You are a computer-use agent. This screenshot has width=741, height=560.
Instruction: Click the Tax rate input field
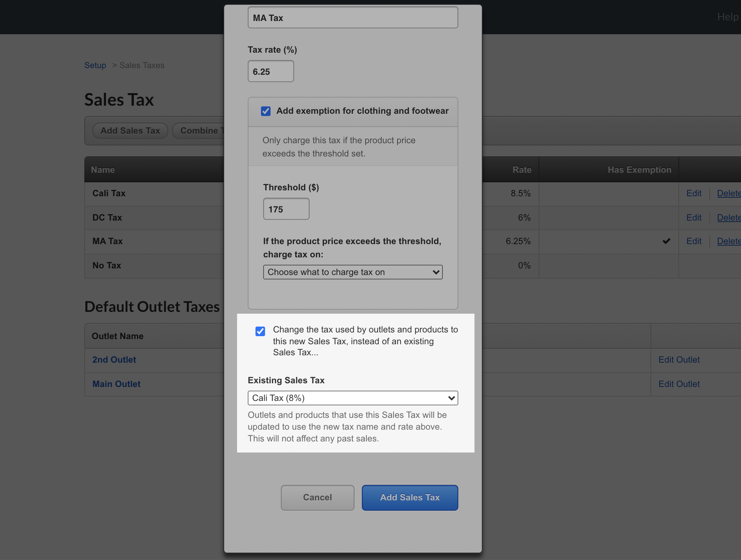point(271,71)
